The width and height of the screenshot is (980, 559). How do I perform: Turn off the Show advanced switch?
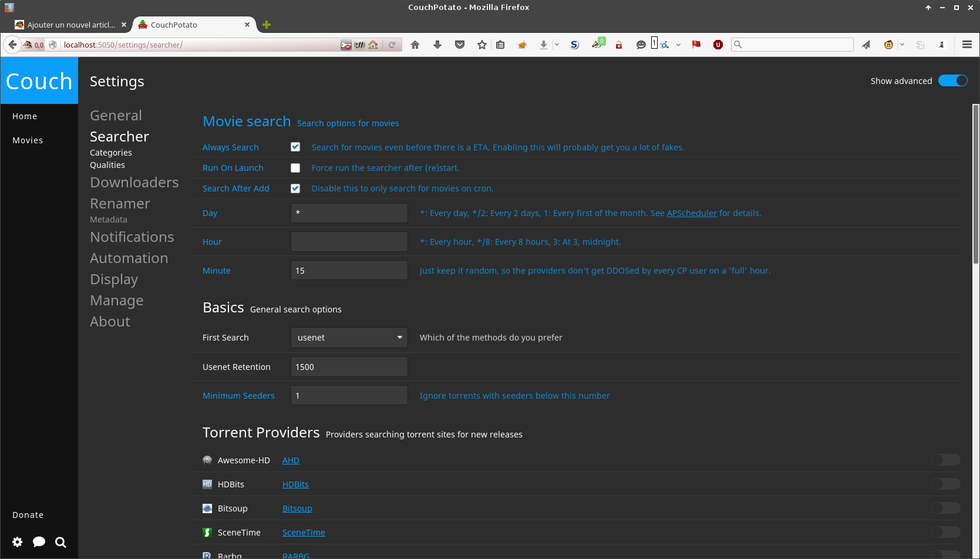point(952,81)
